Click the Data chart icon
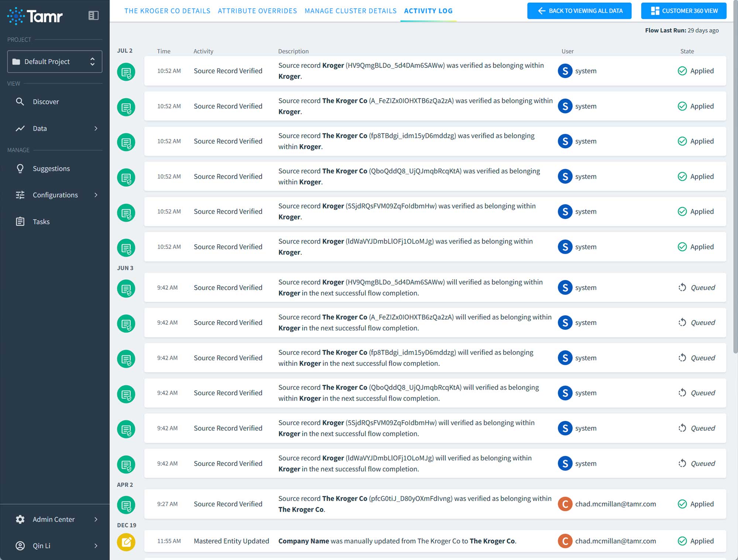Viewport: 738px width, 560px height. pos(20,128)
